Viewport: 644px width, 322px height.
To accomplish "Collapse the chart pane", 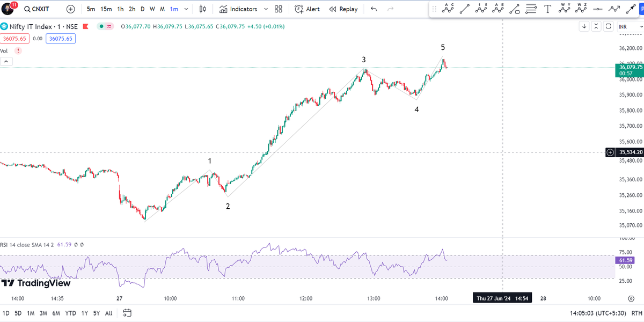I will (x=596, y=26).
